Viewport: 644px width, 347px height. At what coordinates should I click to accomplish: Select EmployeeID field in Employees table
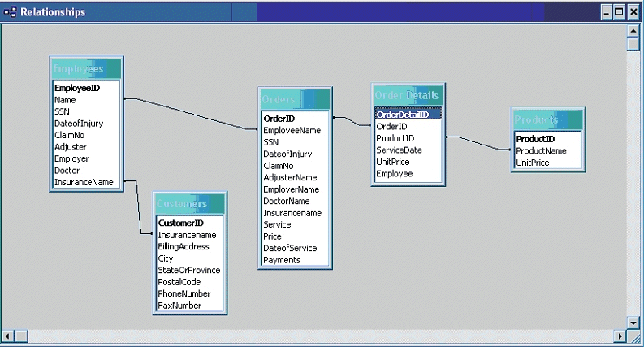coord(86,88)
